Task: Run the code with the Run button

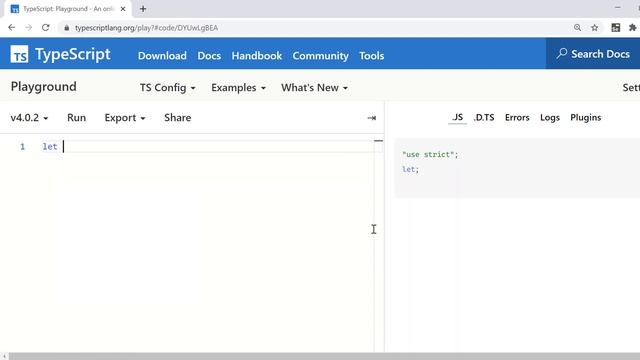Action: [x=76, y=118]
